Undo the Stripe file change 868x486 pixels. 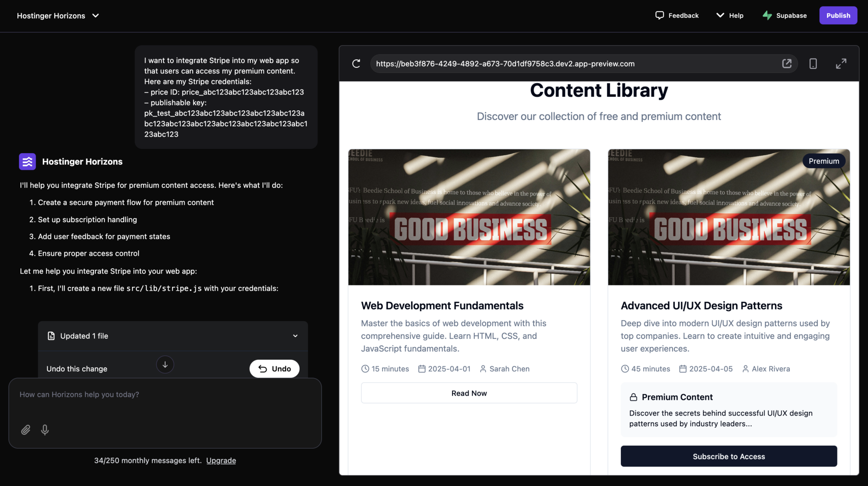274,369
